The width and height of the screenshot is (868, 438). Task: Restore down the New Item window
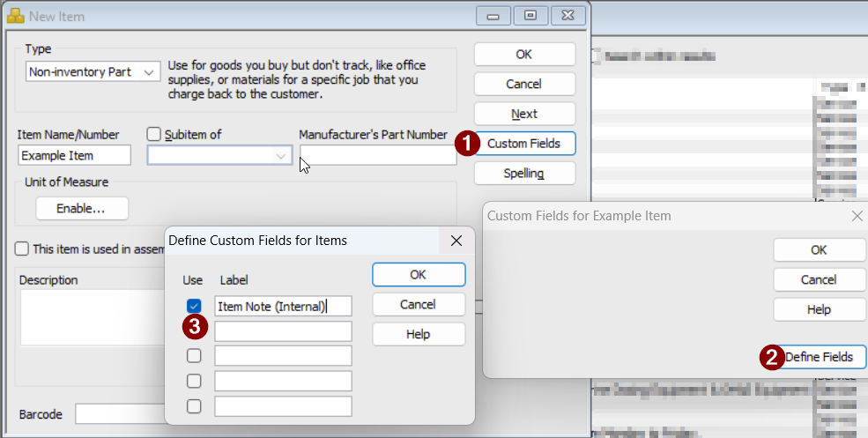[x=530, y=16]
